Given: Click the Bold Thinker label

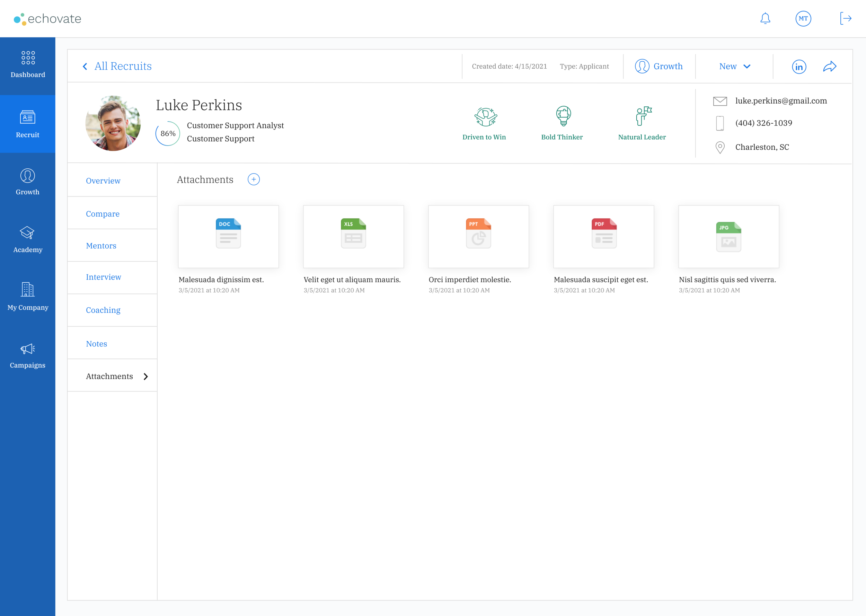Looking at the screenshot, I should pos(562,137).
